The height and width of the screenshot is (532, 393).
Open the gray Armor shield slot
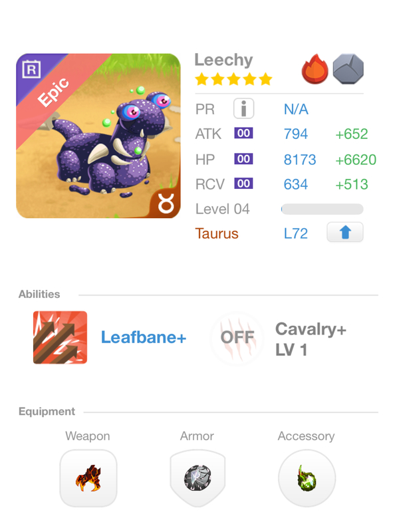pos(197,478)
